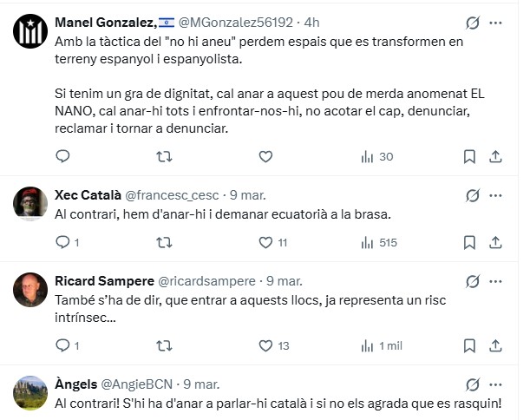Like Manel Gonzalez's tweet
Screen dimensions: 530x420
[266, 156]
